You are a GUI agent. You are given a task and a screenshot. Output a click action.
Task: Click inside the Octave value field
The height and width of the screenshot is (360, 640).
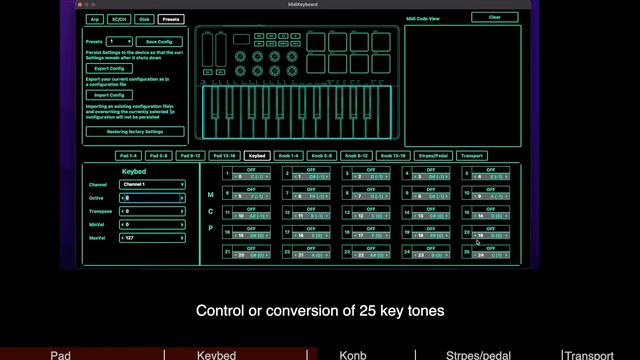pyautogui.click(x=152, y=198)
